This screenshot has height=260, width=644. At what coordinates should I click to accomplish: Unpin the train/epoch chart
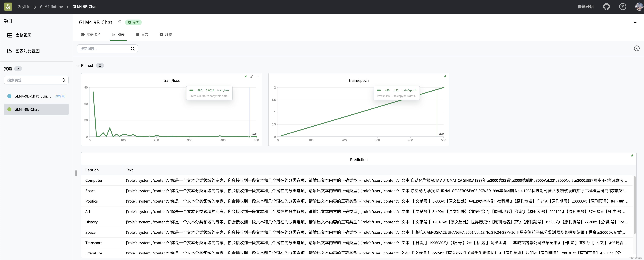(x=445, y=76)
